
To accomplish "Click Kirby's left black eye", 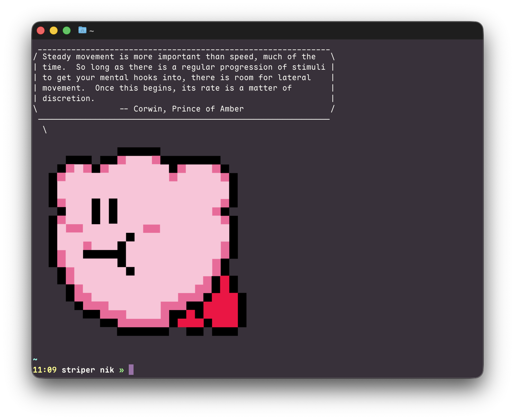I will 96,211.
